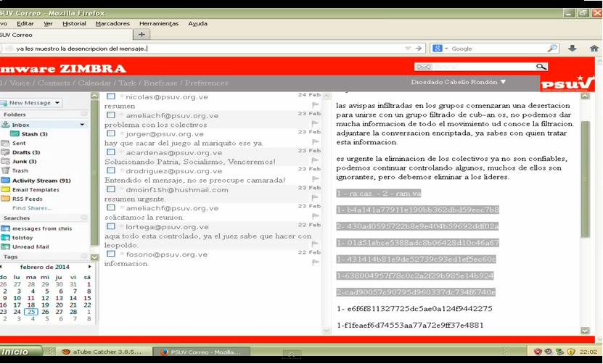The image size is (603, 364).
Task: Open the Trash folder
Action: tap(20, 170)
